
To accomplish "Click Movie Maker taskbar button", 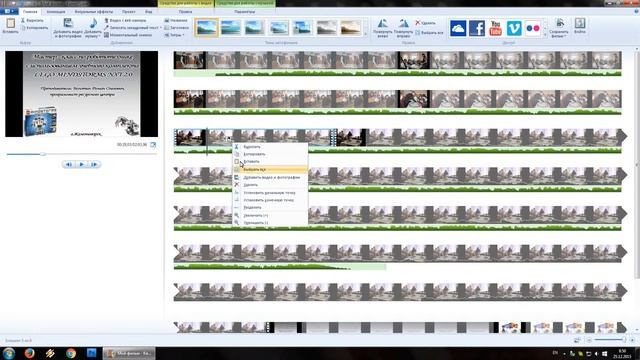I will click(129, 353).
